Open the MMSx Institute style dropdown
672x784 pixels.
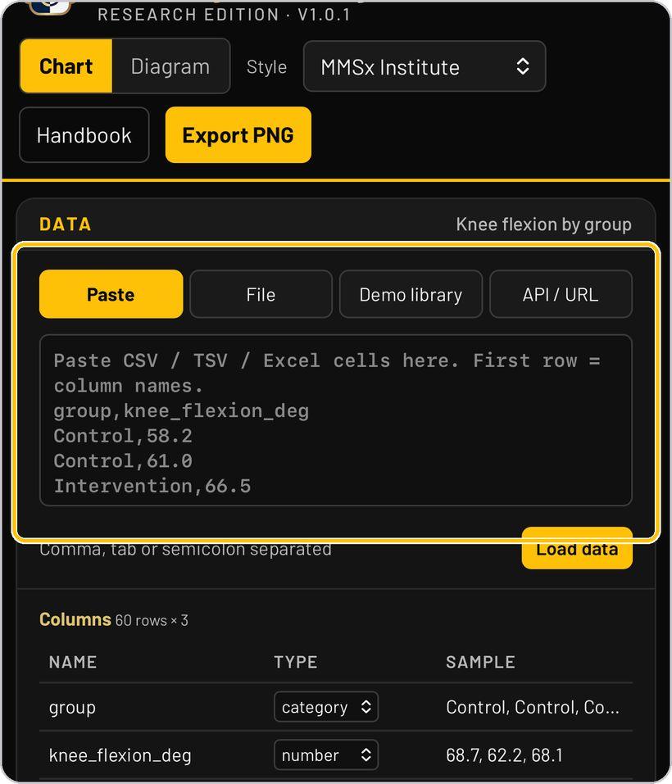coord(424,66)
